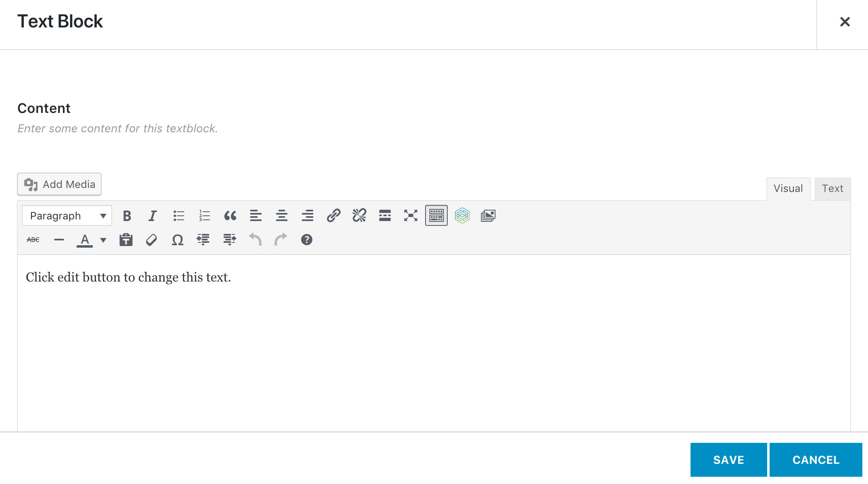Click the insert link icon
Screen dimensions: 868x484
tap(333, 215)
